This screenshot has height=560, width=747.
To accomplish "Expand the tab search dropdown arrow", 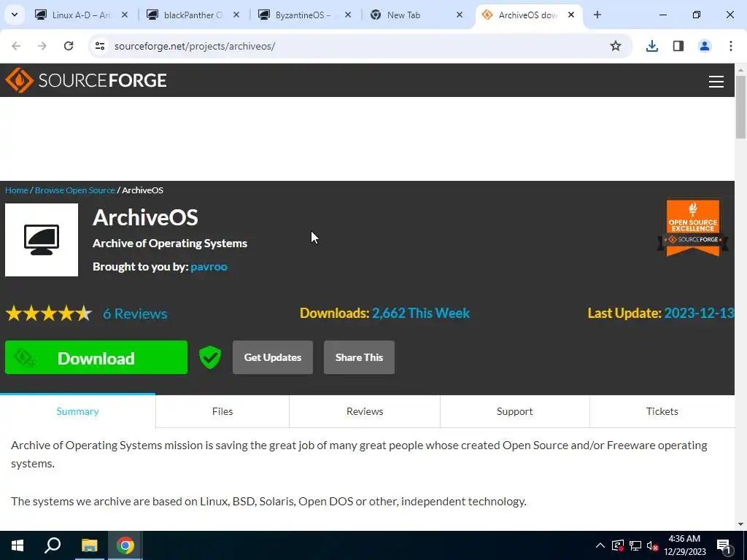I will 15,15.
